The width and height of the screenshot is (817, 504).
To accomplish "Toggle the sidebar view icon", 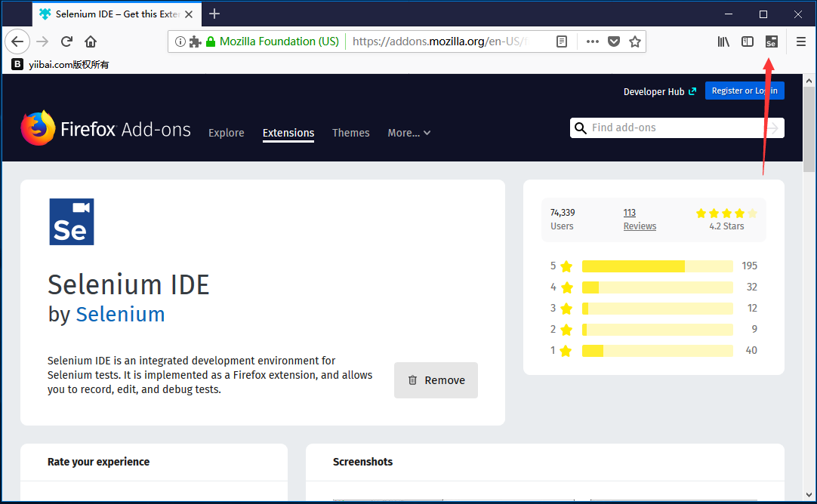I will point(748,42).
